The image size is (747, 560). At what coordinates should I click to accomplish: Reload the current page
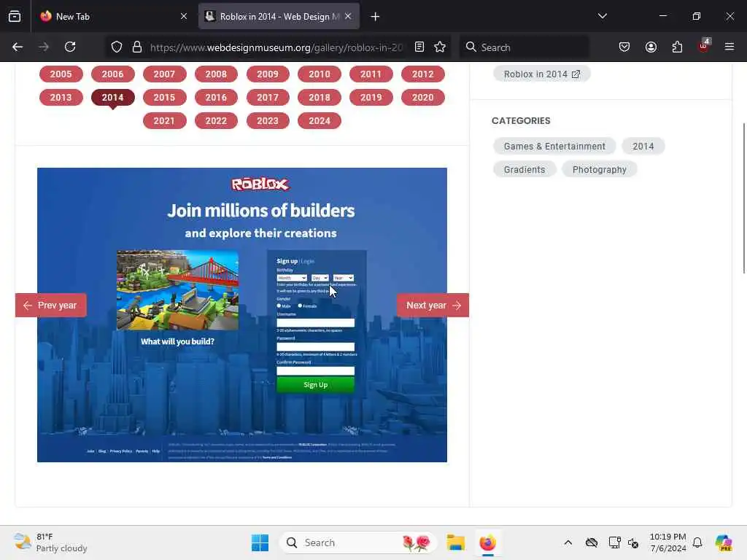(70, 47)
